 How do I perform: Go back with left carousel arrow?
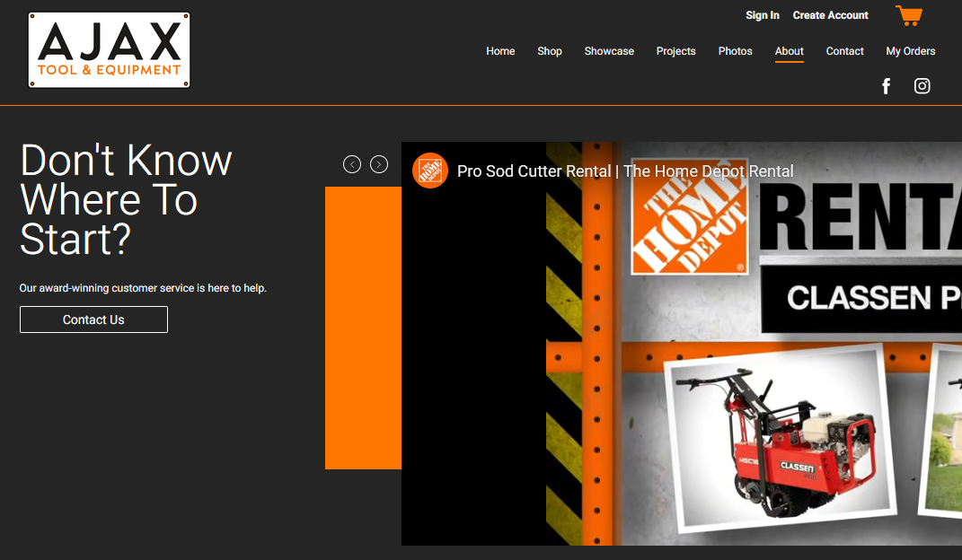(351, 164)
